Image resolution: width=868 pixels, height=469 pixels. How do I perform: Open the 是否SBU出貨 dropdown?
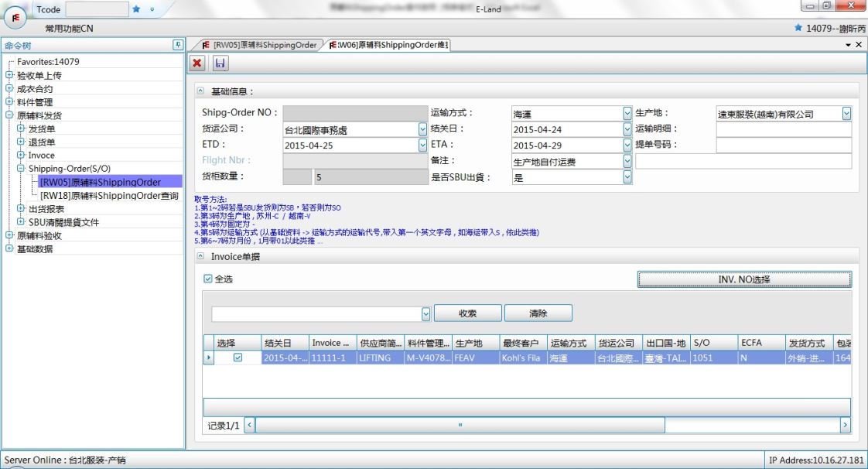(x=627, y=177)
